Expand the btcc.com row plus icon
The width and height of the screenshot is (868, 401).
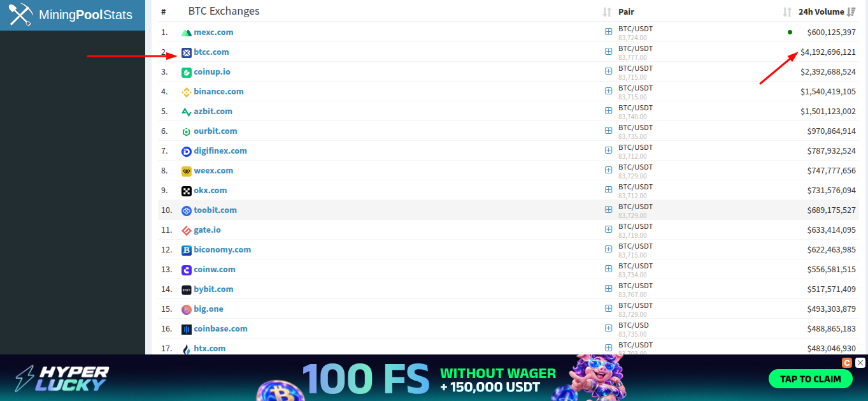609,52
